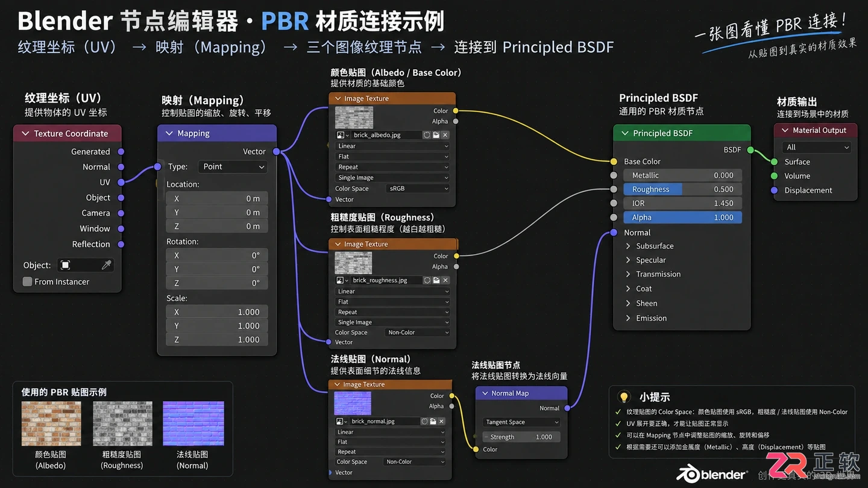Click the brick_normal.jpg file name field
Screen dimensions: 868x488
pyautogui.click(x=383, y=421)
